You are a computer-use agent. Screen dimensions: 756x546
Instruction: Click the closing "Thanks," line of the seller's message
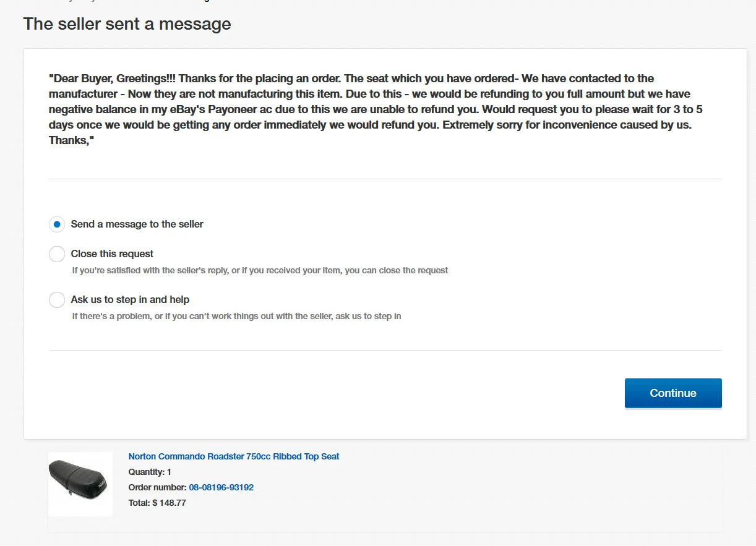pyautogui.click(x=71, y=140)
